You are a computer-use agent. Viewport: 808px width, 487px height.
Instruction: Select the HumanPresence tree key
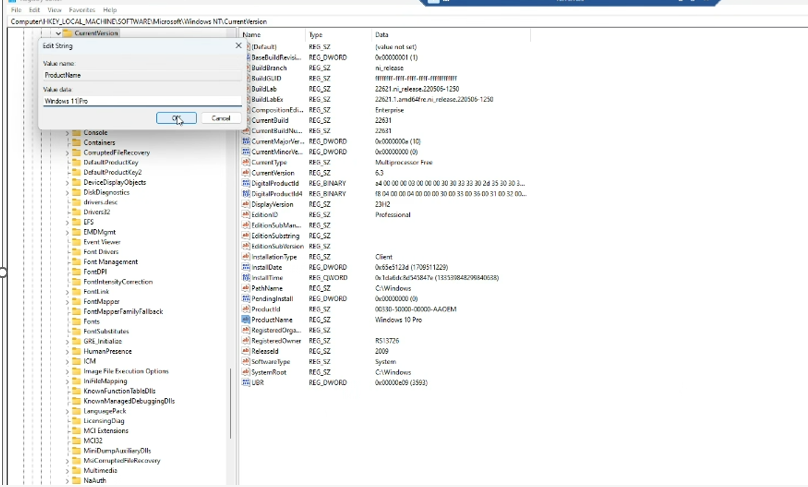[x=107, y=351]
